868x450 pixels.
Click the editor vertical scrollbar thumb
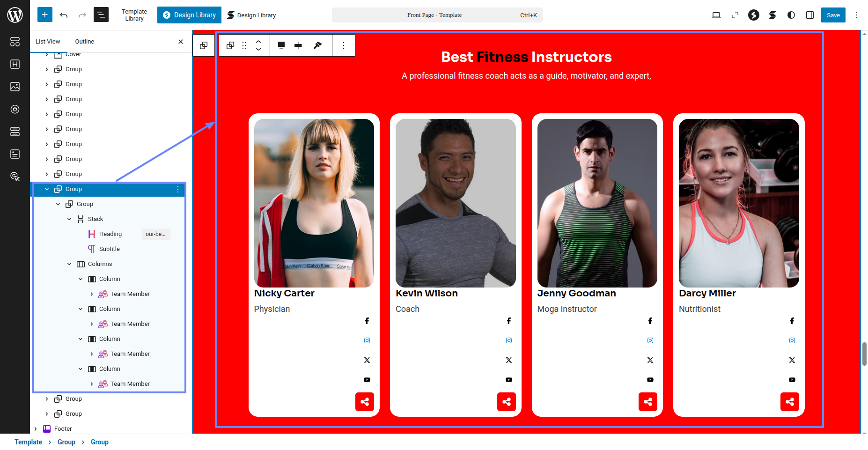[864, 354]
